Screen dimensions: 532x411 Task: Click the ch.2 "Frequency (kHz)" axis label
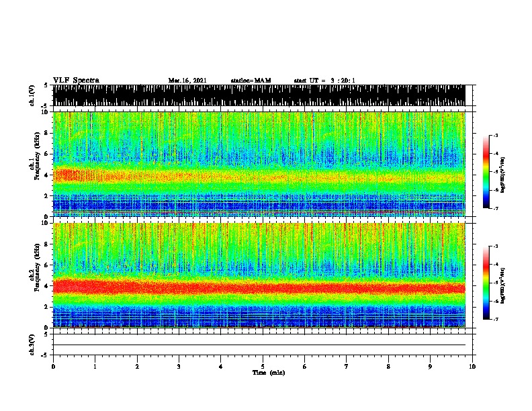(x=37, y=267)
